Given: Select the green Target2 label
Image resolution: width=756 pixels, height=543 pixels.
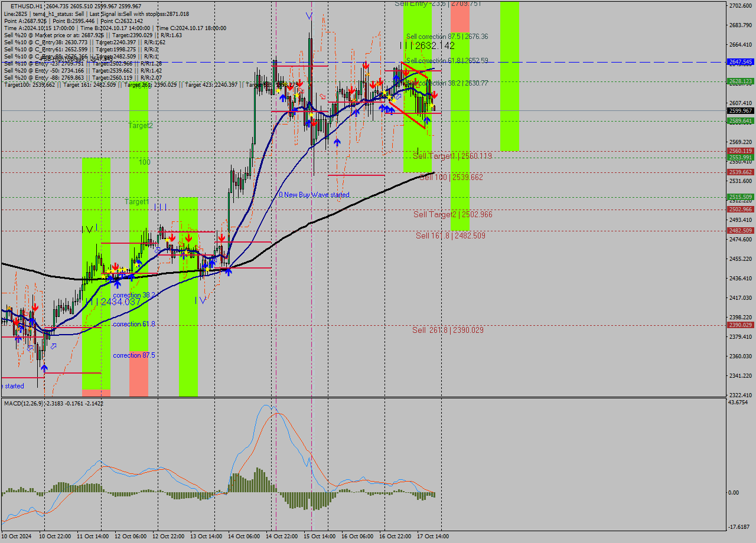Looking at the screenshot, I should [141, 126].
